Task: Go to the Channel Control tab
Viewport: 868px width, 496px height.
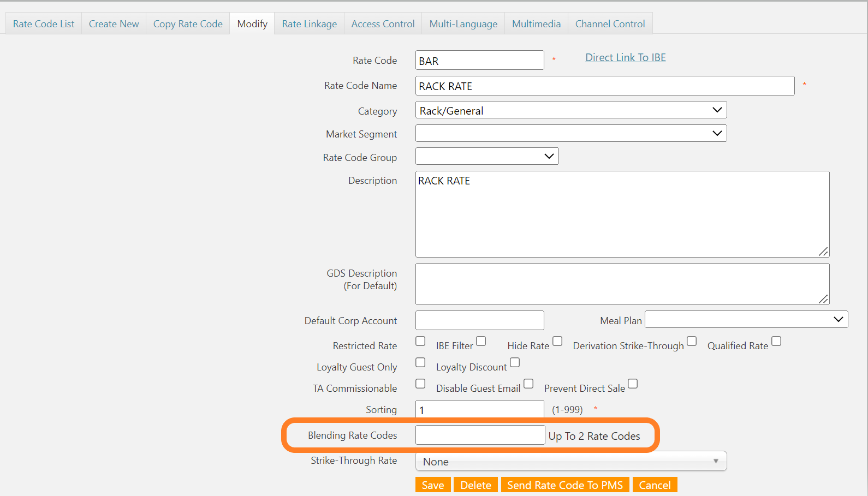Action: coord(610,24)
